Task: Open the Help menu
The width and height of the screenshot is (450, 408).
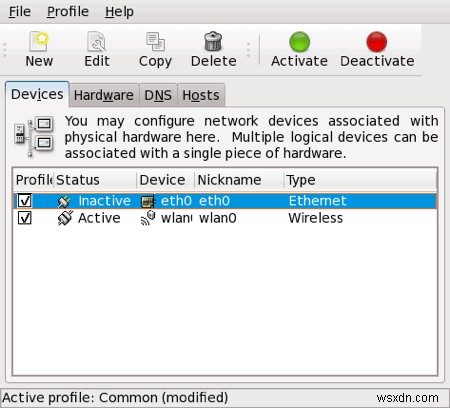Action: tap(119, 12)
